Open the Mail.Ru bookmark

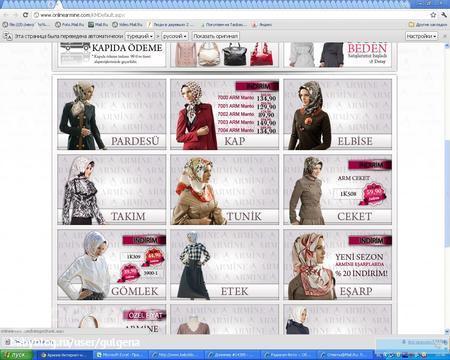pos(98,24)
